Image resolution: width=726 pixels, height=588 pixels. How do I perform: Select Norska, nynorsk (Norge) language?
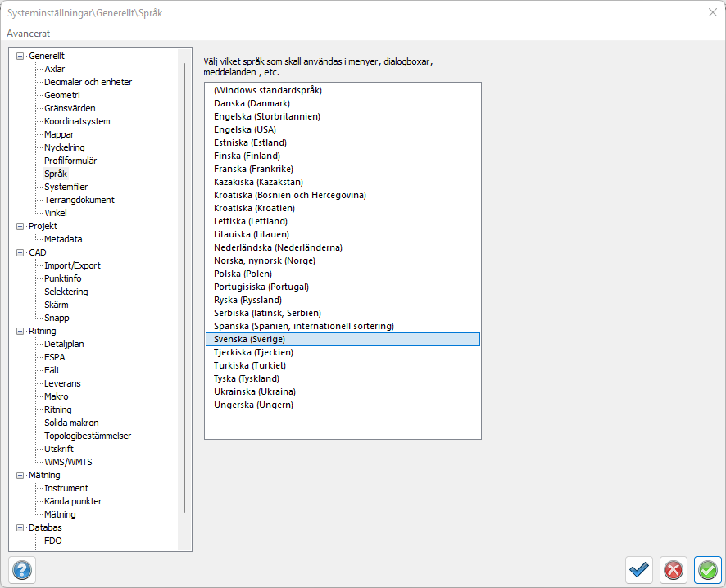pos(264,260)
